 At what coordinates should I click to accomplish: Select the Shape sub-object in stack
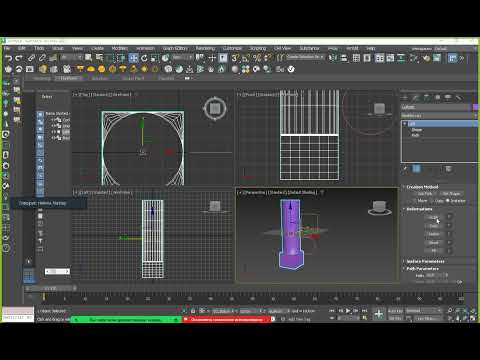click(417, 130)
